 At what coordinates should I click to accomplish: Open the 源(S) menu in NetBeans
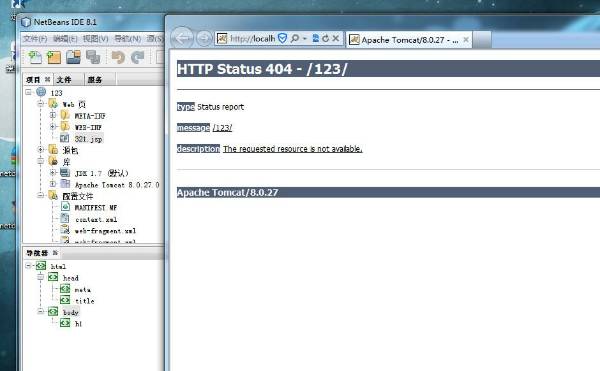click(155, 39)
